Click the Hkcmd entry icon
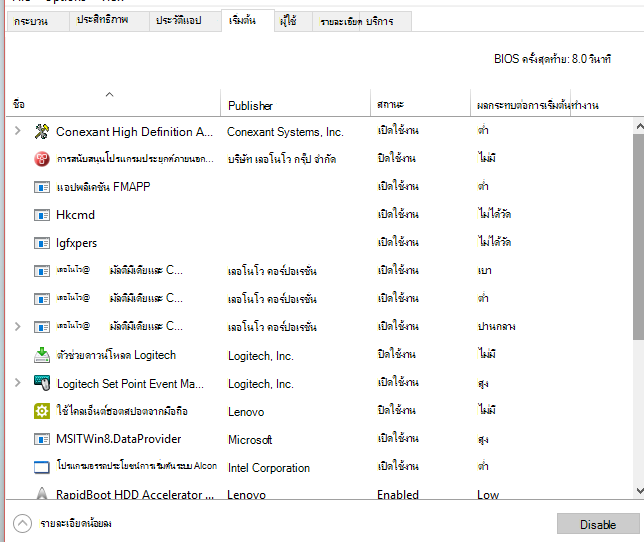Screen dimensions: 644x542 (x=42, y=215)
